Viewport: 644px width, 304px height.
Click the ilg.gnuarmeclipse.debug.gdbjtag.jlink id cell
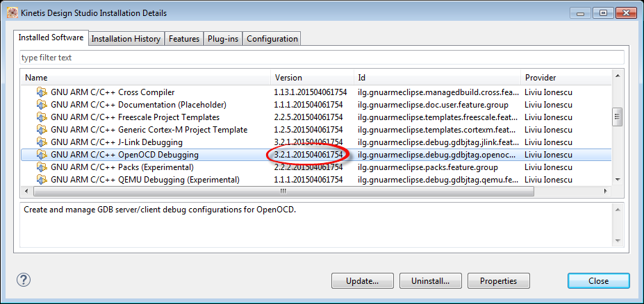(x=438, y=142)
